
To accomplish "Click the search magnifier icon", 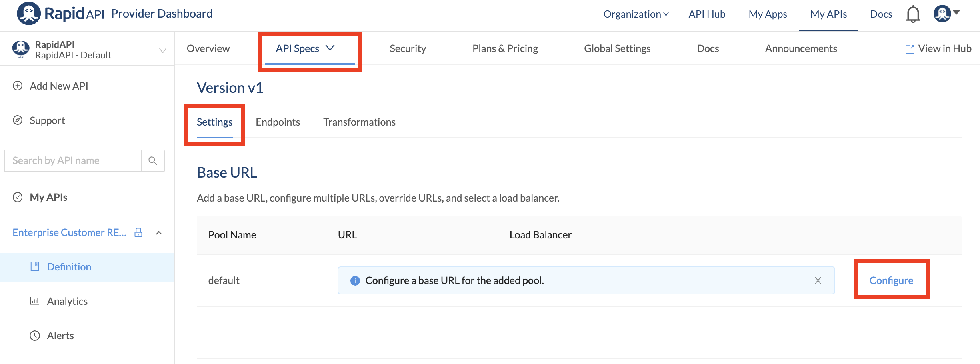I will point(153,161).
